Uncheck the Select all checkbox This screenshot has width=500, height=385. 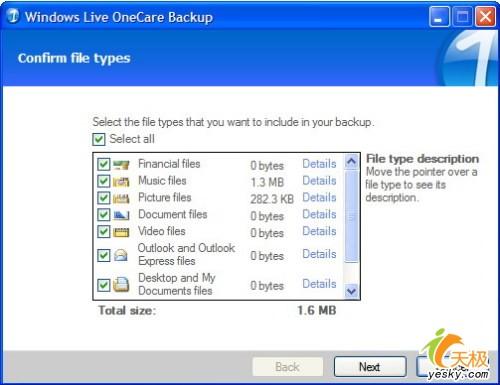pyautogui.click(x=99, y=139)
